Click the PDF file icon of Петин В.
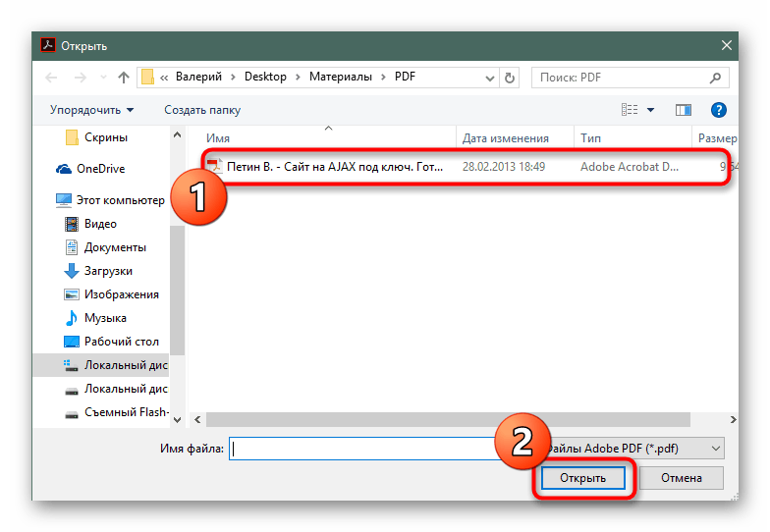770x532 pixels. coord(214,167)
